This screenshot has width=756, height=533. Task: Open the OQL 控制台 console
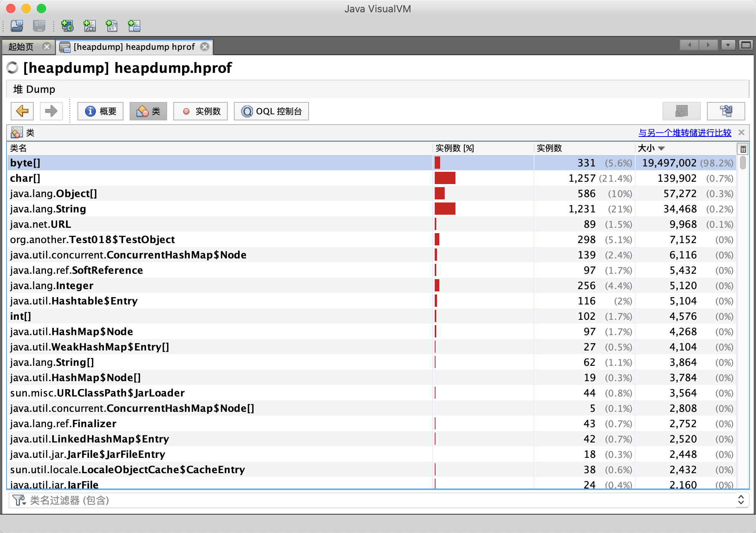[271, 111]
